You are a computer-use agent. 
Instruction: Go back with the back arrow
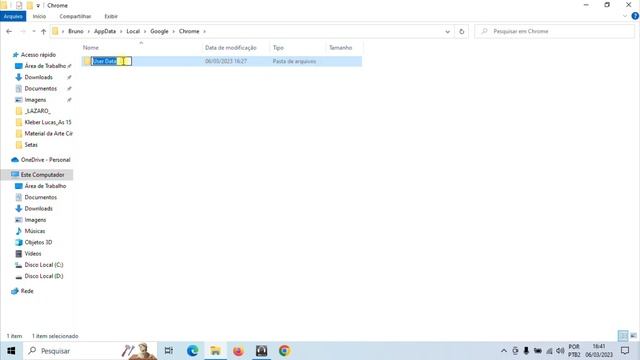tap(9, 31)
